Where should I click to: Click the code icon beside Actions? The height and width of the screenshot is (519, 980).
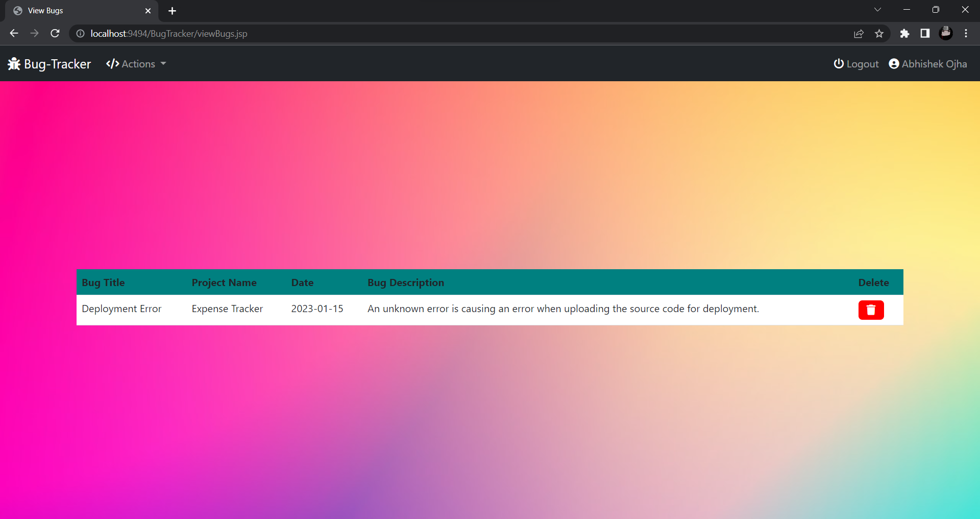[x=112, y=64]
